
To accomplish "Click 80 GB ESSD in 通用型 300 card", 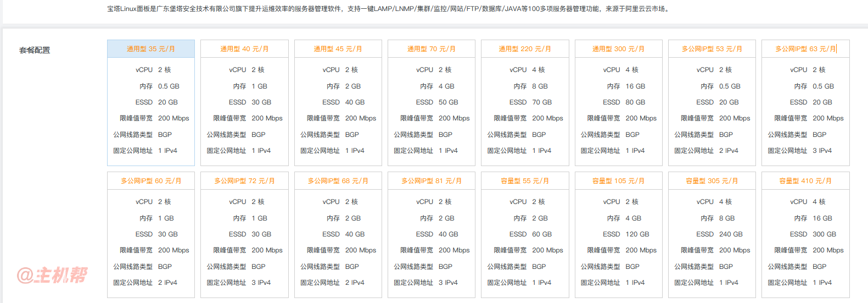I will [636, 102].
